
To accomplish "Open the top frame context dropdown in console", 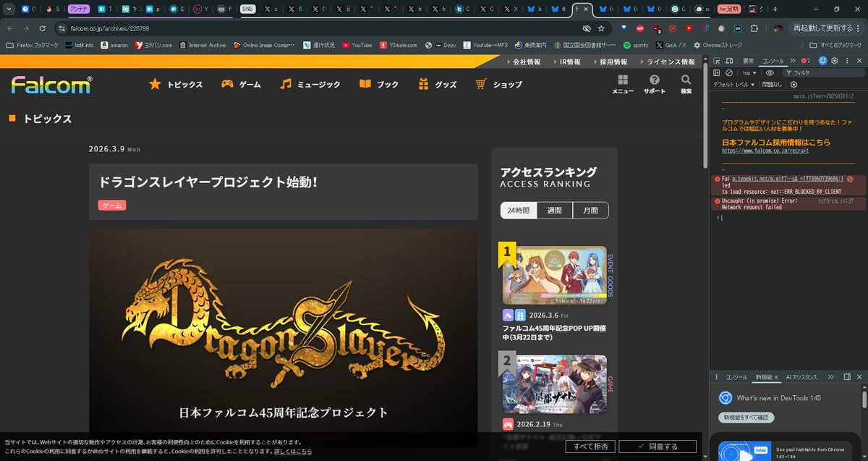I will [x=749, y=73].
